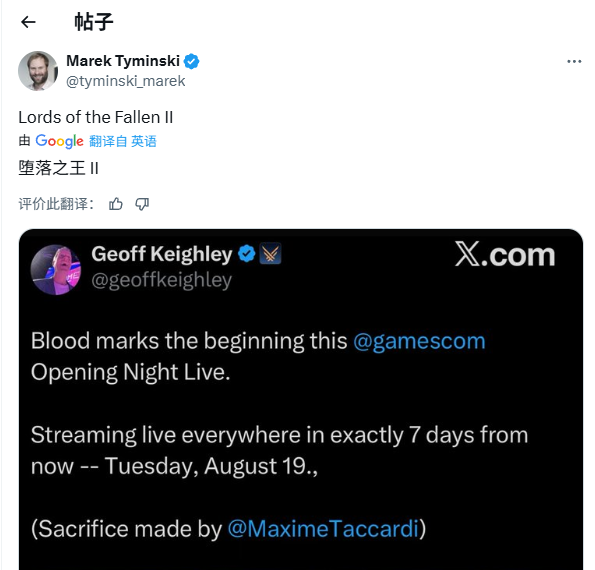
Task: Click the Google logo in translation notice
Action: tap(59, 141)
